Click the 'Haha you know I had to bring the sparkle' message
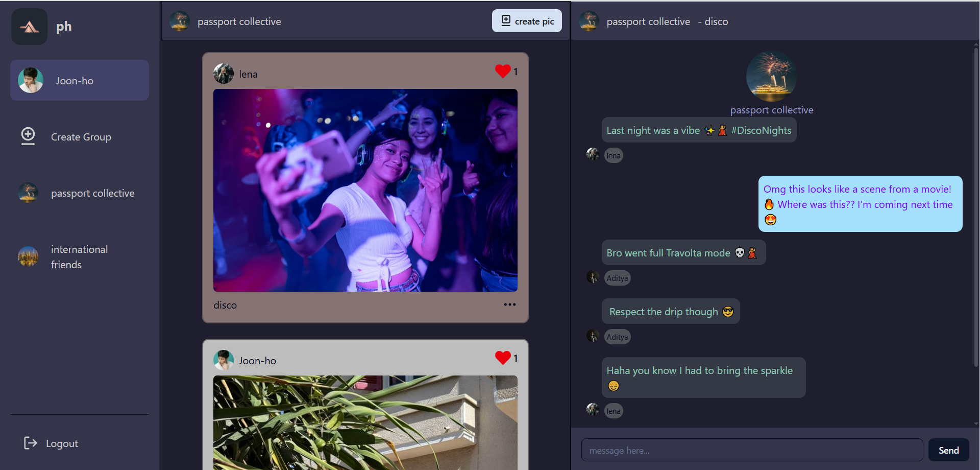The image size is (980, 470). 703,378
